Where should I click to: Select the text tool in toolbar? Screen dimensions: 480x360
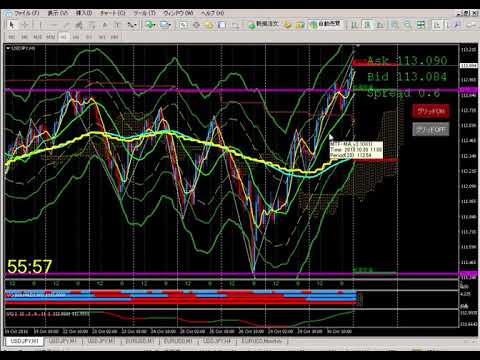tap(105, 25)
